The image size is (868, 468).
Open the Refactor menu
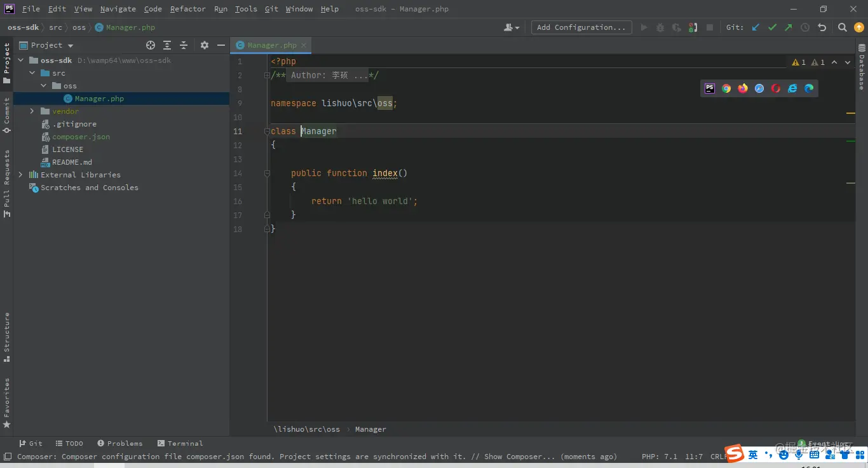187,9
